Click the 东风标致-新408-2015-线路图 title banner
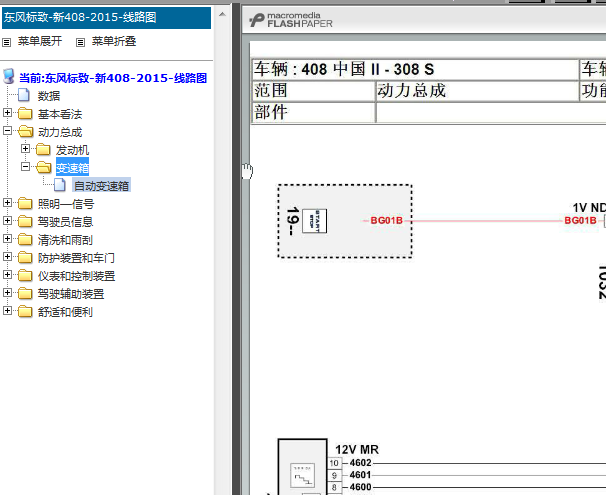Image resolution: width=606 pixels, height=495 pixels. tap(107, 17)
